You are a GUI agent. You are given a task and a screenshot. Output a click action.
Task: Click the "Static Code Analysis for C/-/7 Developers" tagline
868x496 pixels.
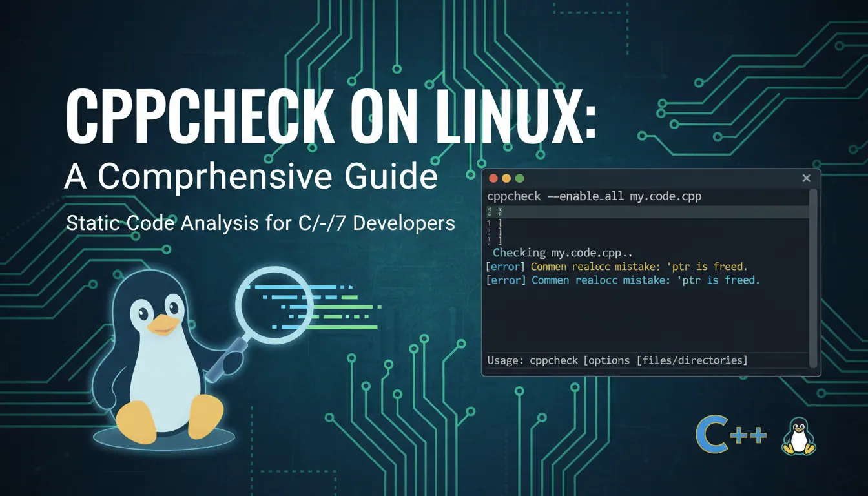click(261, 224)
